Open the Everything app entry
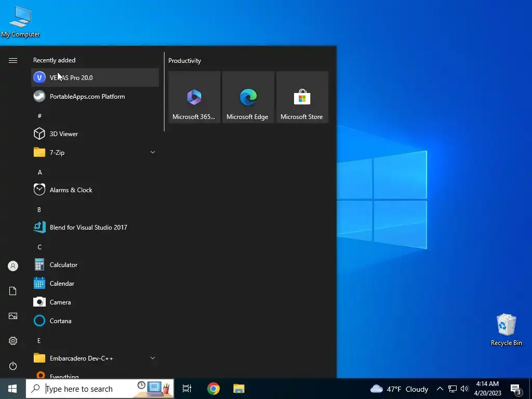532x399 pixels. (x=95, y=375)
